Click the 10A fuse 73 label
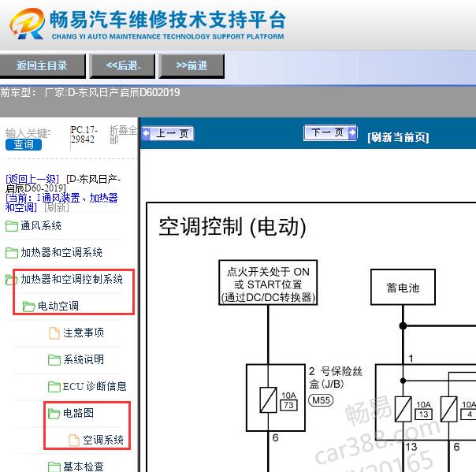This screenshot has height=472, width=476. pyautogui.click(x=288, y=400)
